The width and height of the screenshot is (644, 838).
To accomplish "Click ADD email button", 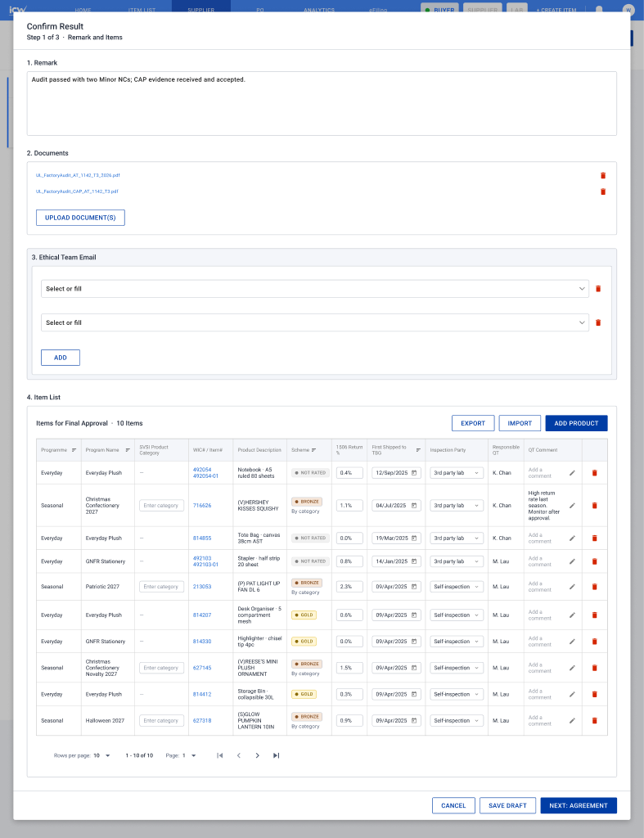I will (61, 358).
